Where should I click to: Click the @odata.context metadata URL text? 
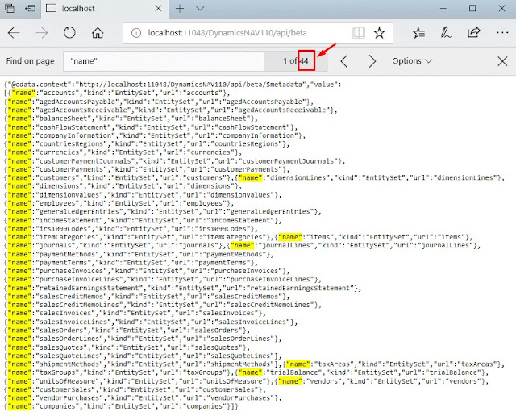pos(190,85)
